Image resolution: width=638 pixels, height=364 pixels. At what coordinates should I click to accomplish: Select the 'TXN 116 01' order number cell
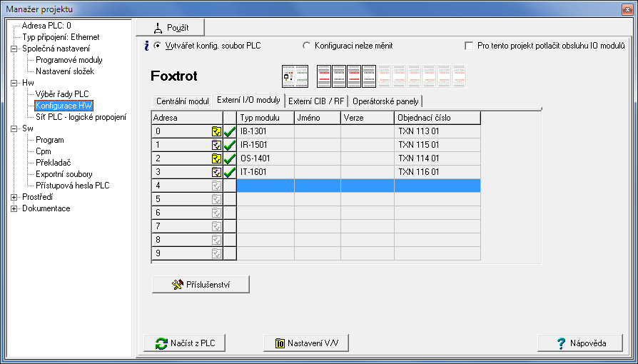tap(437, 172)
